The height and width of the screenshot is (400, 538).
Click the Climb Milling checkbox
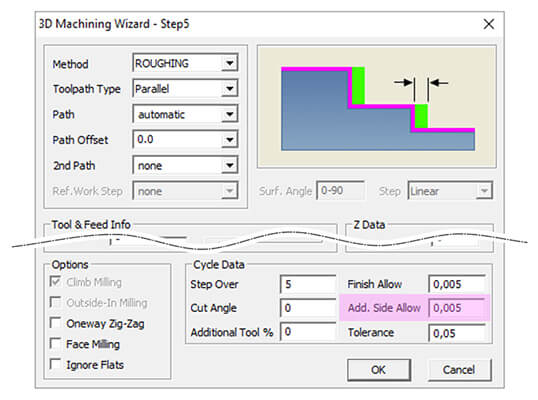[55, 282]
